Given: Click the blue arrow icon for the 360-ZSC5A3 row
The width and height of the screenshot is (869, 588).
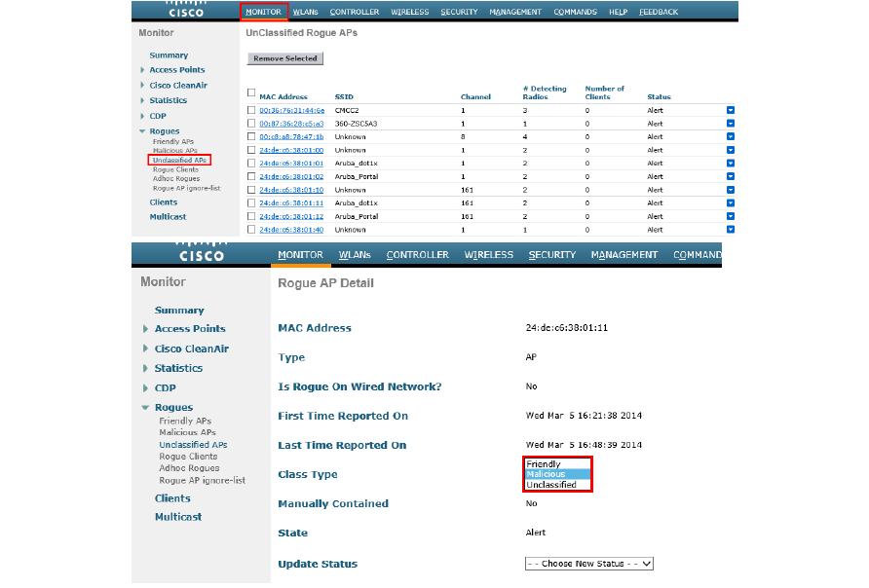Looking at the screenshot, I should tap(731, 124).
